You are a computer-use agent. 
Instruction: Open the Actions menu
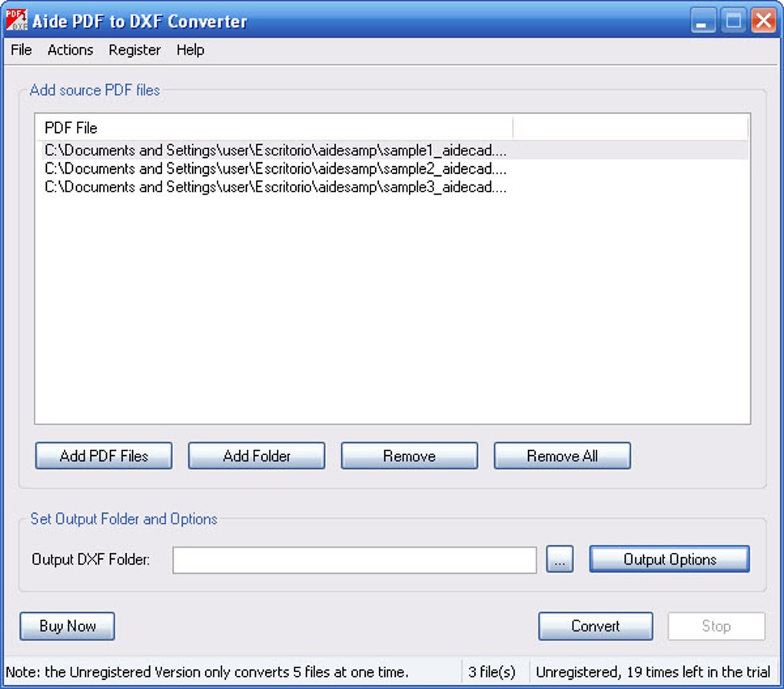click(x=70, y=50)
